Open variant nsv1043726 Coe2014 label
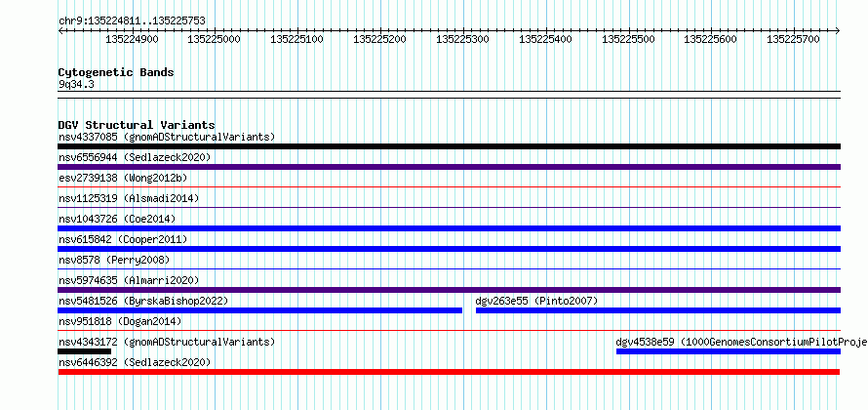 coord(117,219)
